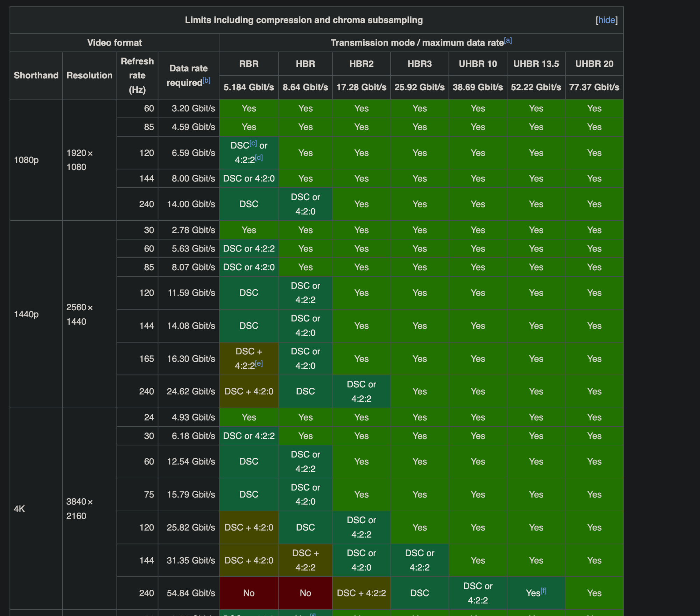This screenshot has width=700, height=616.
Task: Select the 38.69 Gbit/s rate cell
Action: click(x=478, y=87)
